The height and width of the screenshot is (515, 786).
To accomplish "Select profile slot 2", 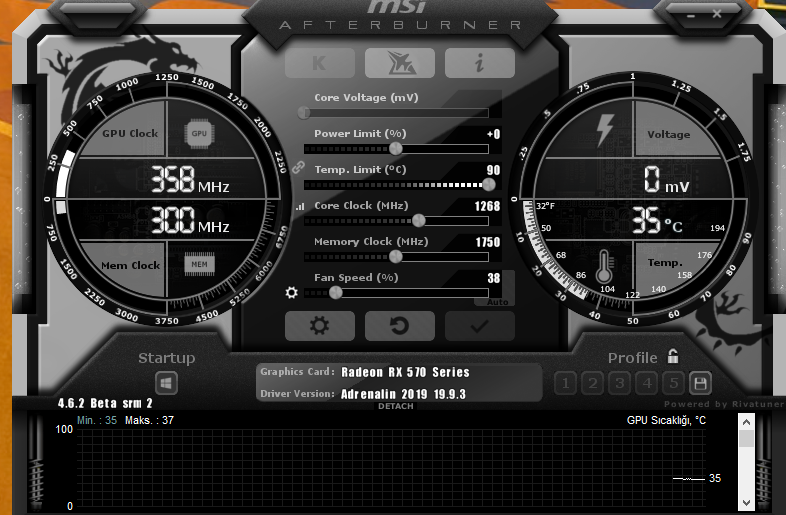I will pyautogui.click(x=593, y=384).
